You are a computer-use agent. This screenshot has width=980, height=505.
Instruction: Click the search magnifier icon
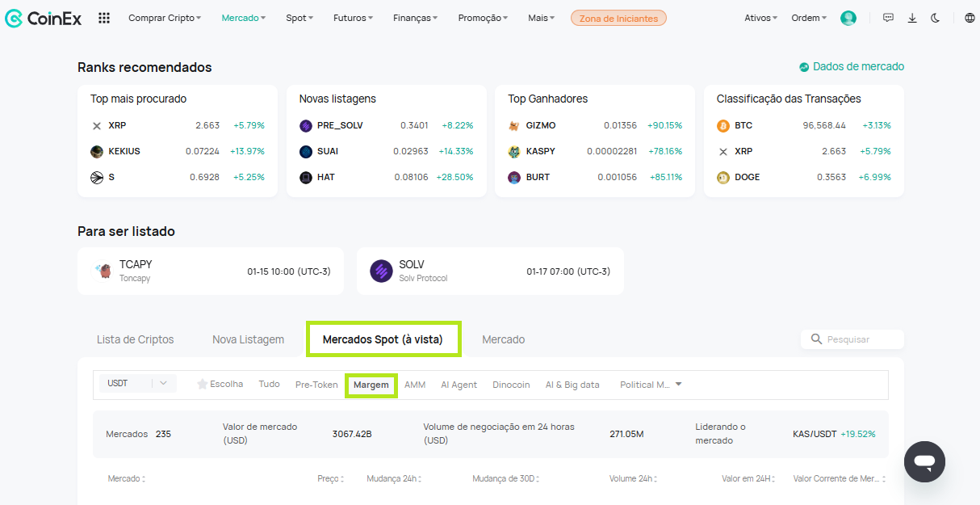(816, 339)
